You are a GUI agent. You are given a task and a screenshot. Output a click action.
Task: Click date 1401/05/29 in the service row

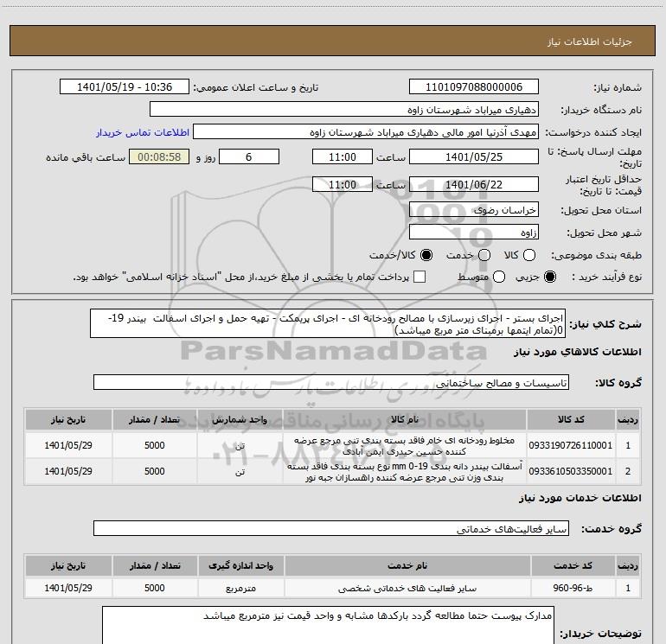pyautogui.click(x=68, y=588)
